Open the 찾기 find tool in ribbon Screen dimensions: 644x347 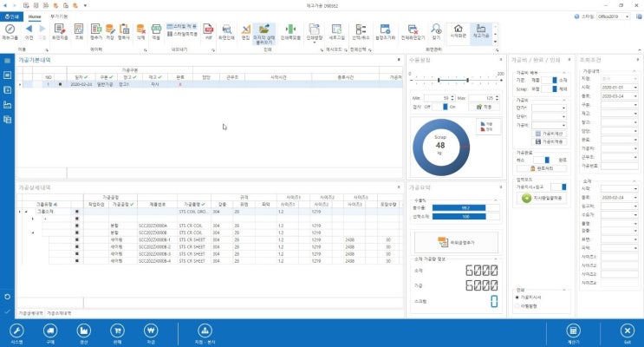436,31
